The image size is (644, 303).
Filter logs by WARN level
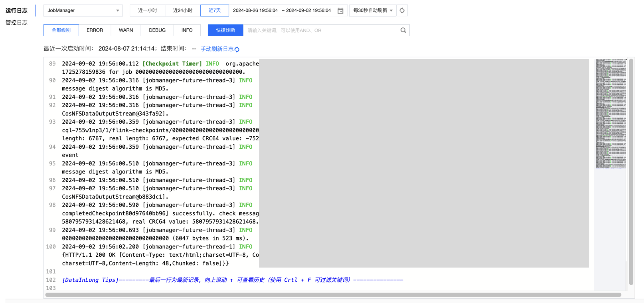point(126,30)
